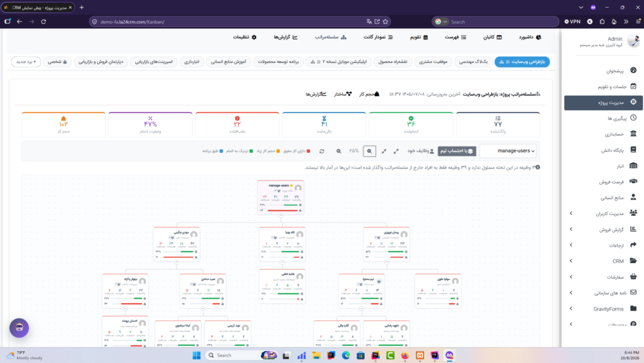Collapse children under پیمان نوروزی node
This screenshot has height=363, width=644.
(387, 262)
